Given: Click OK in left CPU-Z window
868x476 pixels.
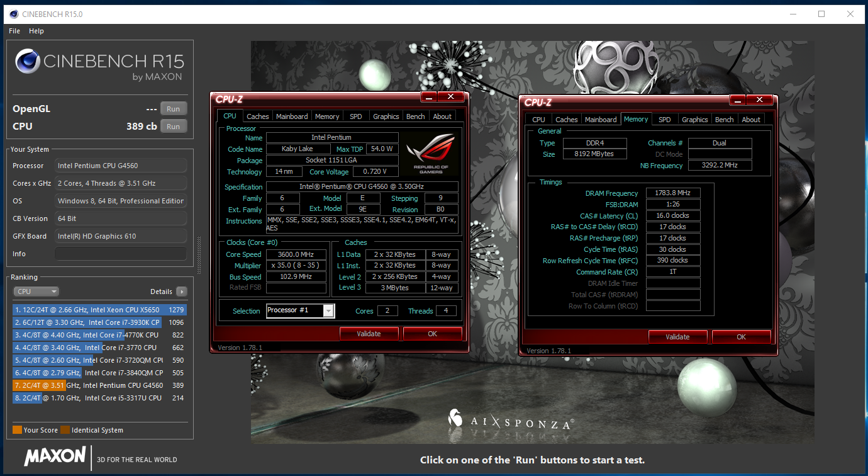Looking at the screenshot, I should (432, 334).
